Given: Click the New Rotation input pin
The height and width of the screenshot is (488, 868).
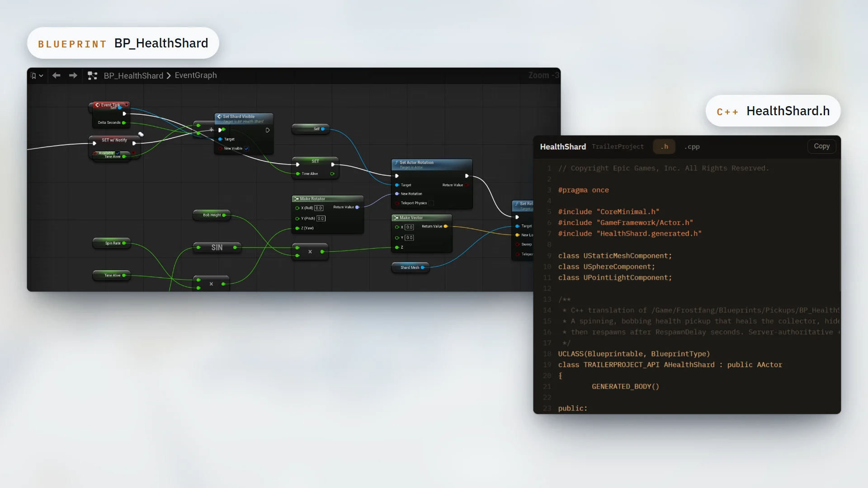Looking at the screenshot, I should [397, 194].
